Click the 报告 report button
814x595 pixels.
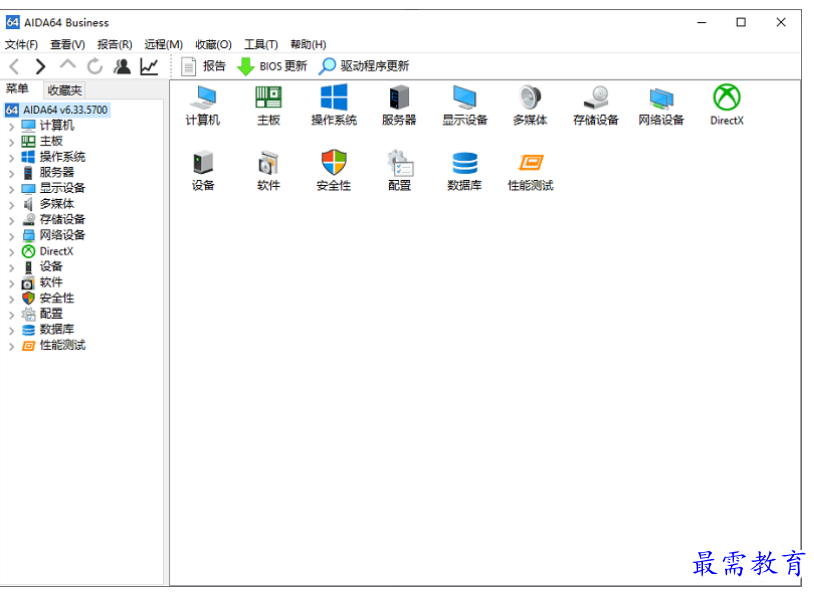click(x=203, y=66)
